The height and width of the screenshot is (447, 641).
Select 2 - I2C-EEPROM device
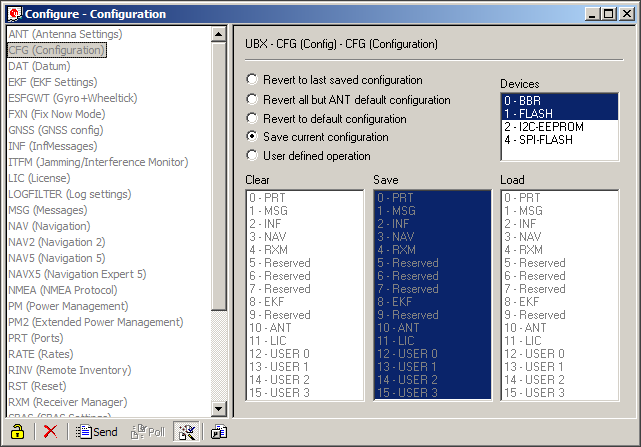560,127
